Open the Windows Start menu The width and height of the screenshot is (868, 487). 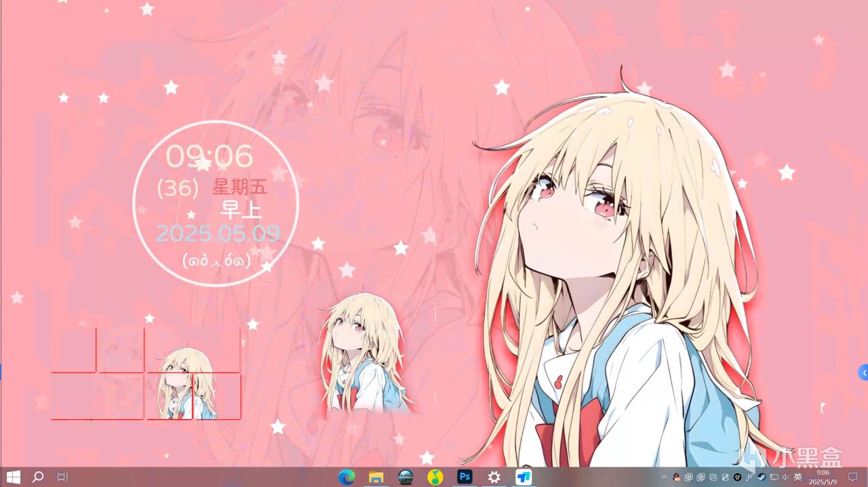(x=13, y=477)
